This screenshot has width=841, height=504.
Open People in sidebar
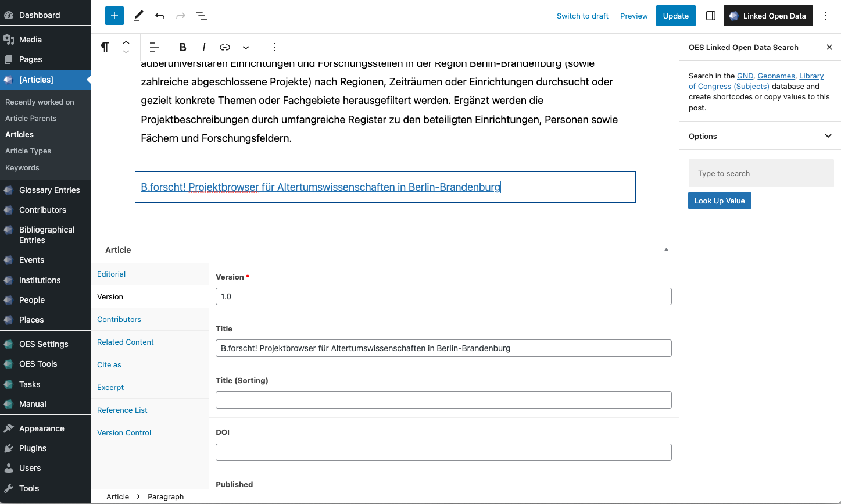[x=45, y=300]
